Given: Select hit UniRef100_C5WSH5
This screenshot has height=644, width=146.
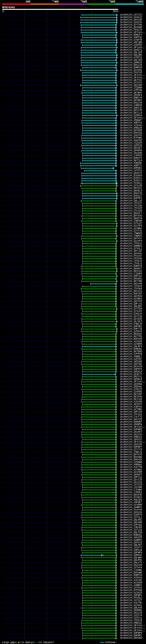Looking at the screenshot, I should pos(131,221).
